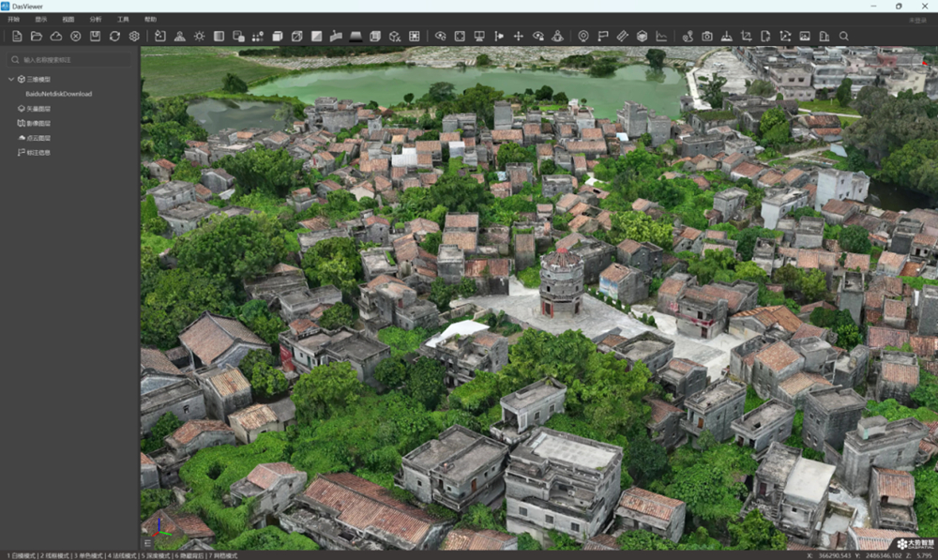Click the new file icon in toolbar
The width and height of the screenshot is (938, 560).
[17, 37]
